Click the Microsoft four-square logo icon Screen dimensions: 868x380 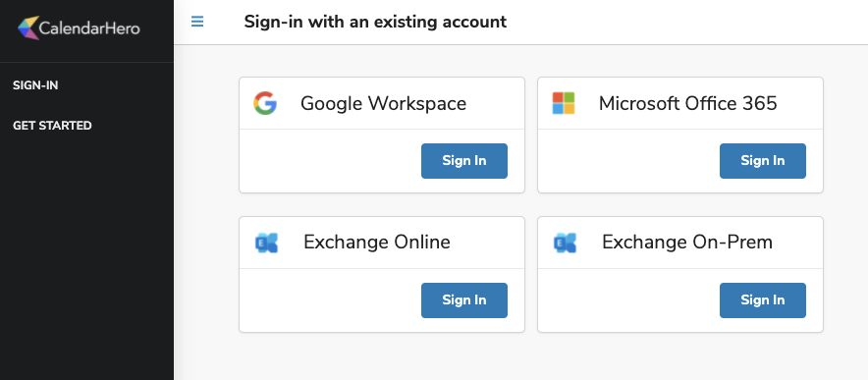[x=564, y=103]
